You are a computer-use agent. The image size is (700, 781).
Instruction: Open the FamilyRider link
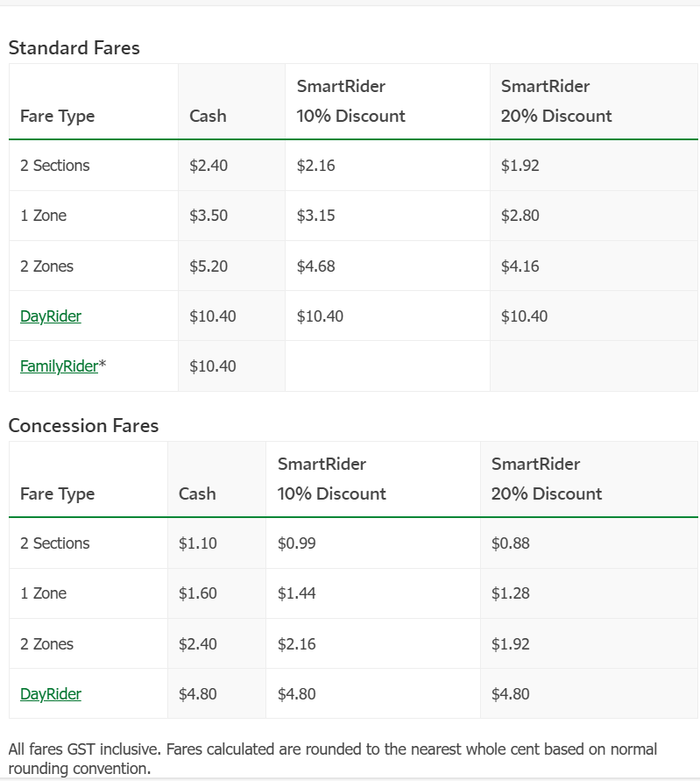point(59,366)
